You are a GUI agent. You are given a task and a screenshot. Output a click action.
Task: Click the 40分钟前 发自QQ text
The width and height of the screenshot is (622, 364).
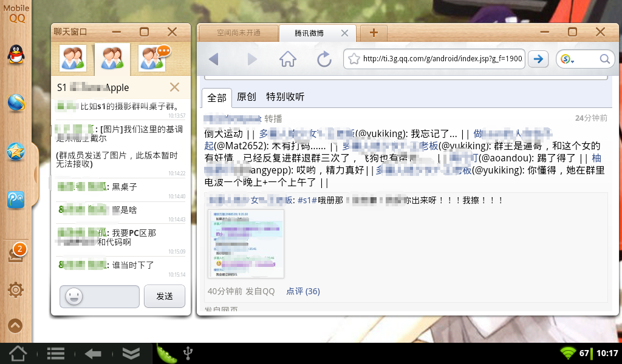pyautogui.click(x=241, y=292)
